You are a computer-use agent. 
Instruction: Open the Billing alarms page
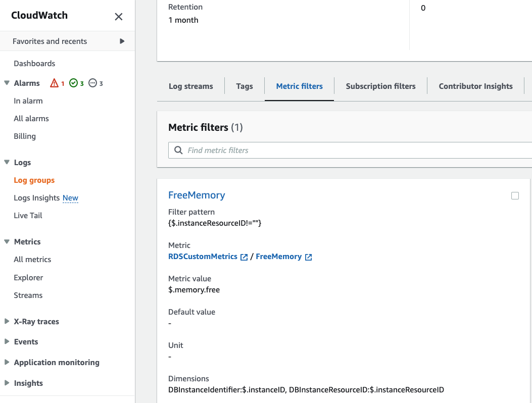(25, 136)
